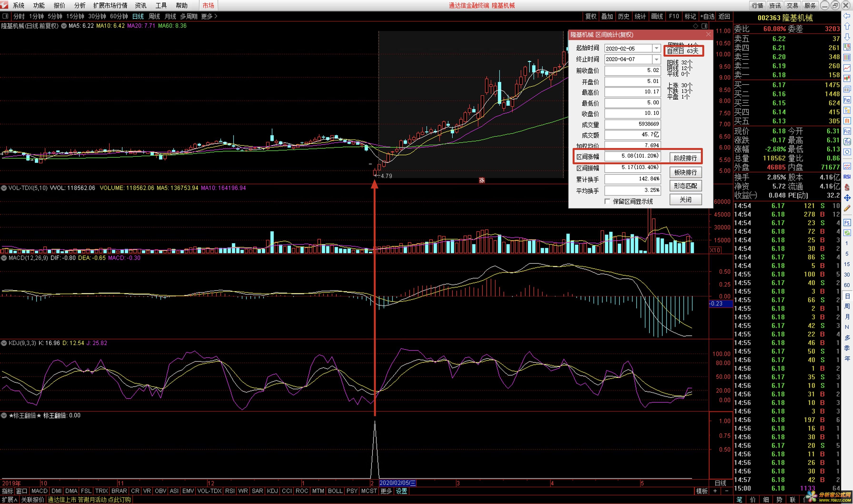The height and width of the screenshot is (504, 853).
Task: Click the panel toggle icon before 分时
Action: tap(5, 16)
